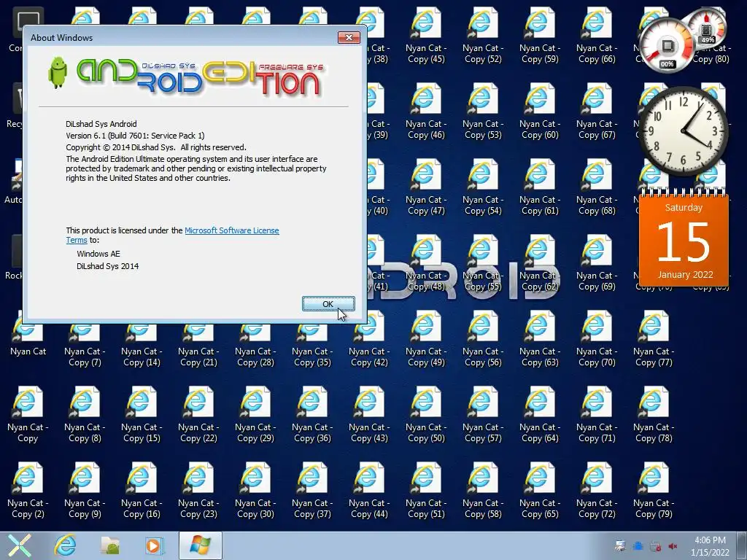
Task: Select Nyan Cat - Copy (56) shortcut
Action: [483, 340]
